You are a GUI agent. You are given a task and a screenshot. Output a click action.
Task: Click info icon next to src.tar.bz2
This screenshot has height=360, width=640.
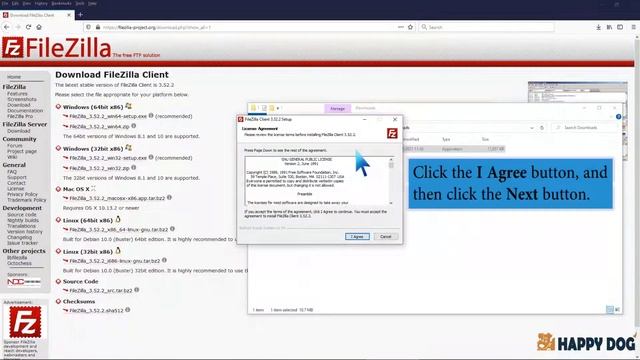[x=137, y=290]
